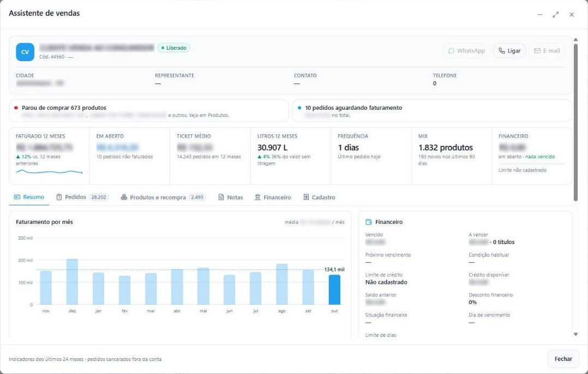Click the highlighted 'out' bar in the chart
588x374 pixels.
(x=334, y=289)
